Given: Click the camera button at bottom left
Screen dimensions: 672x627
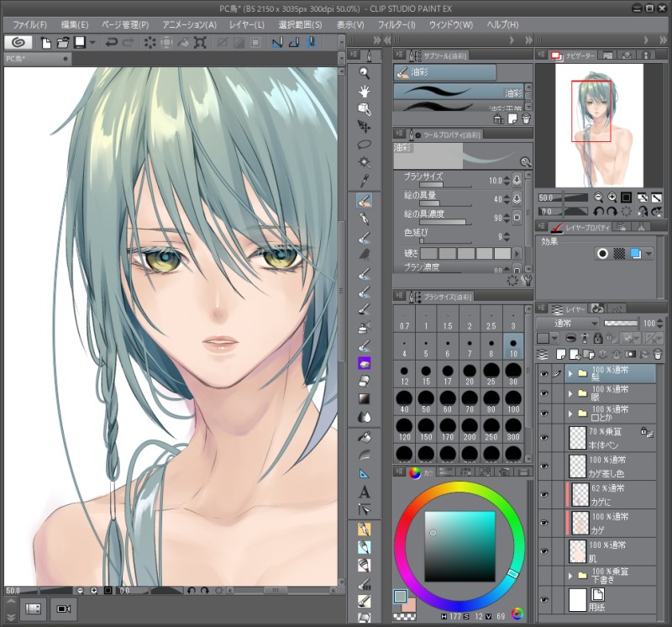Looking at the screenshot, I should tap(64, 609).
